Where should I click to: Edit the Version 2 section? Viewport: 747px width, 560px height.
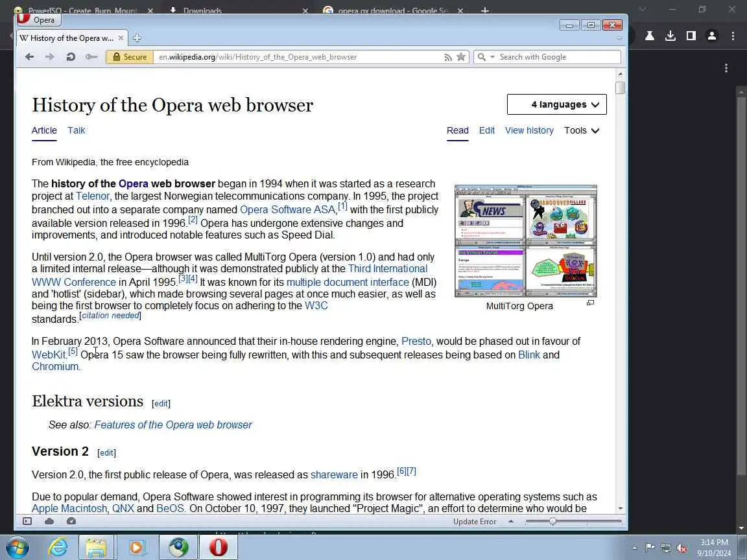[106, 452]
